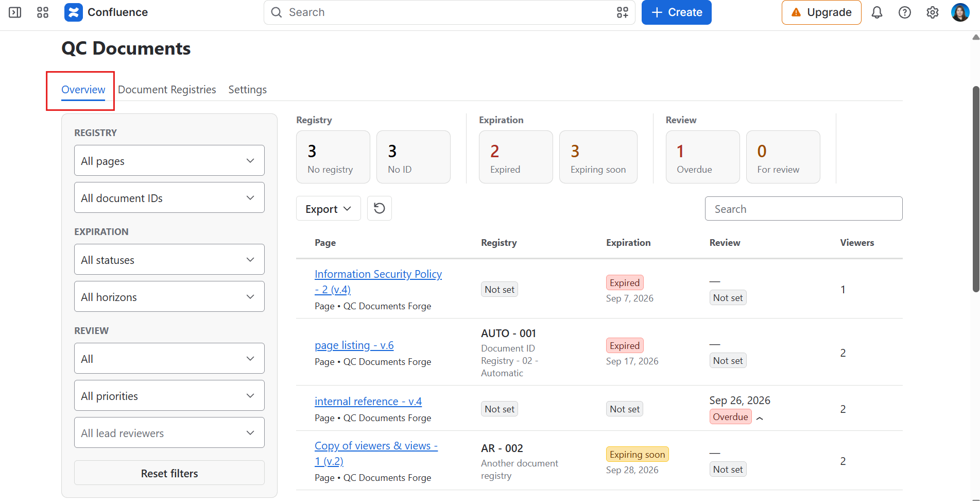Select the Expiring soon count card

coord(598,157)
